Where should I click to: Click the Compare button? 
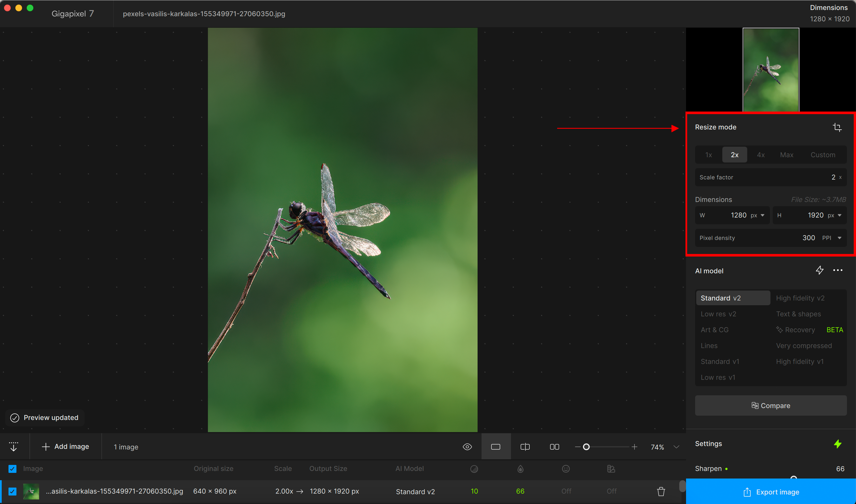[771, 405]
